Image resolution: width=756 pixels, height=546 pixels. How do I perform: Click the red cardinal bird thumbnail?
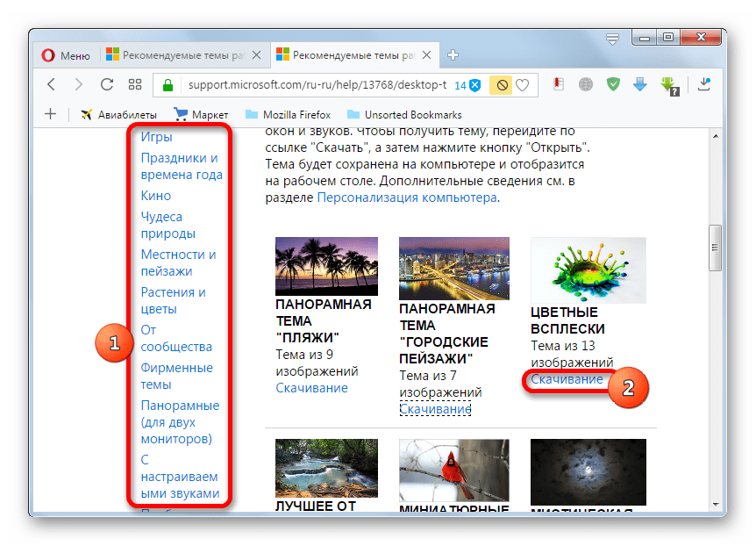[x=454, y=471]
